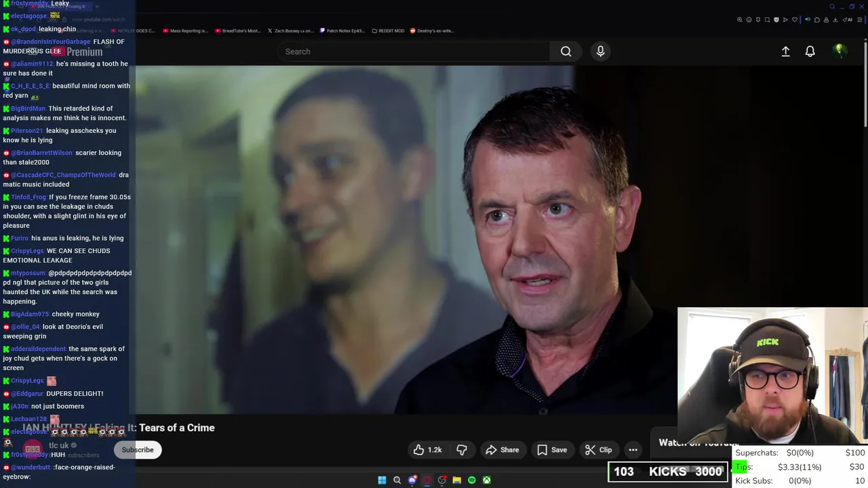The height and width of the screenshot is (488, 868).
Task: Open the more actions three-dot menu
Action: (633, 450)
